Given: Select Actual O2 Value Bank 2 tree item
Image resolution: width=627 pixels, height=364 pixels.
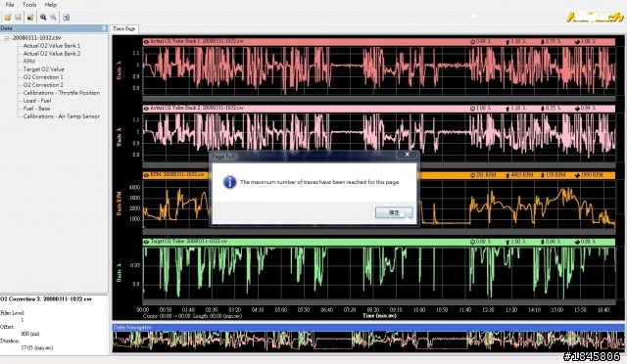Looking at the screenshot, I should pyautogui.click(x=52, y=54).
